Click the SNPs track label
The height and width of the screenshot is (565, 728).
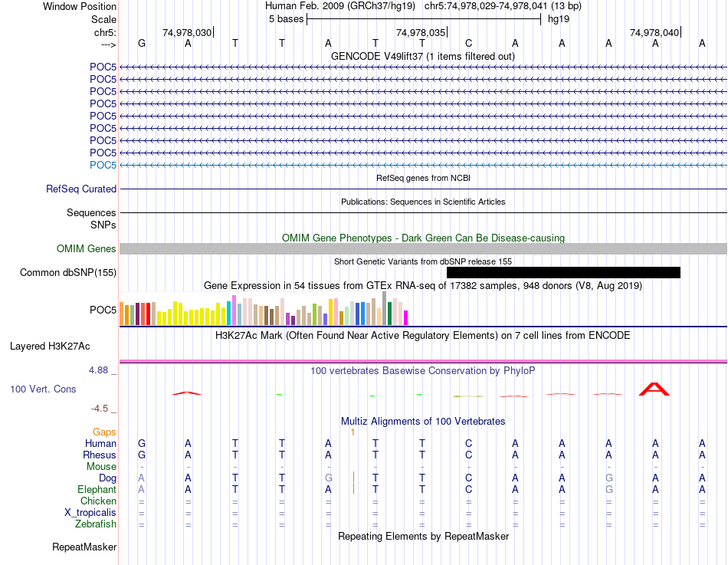pos(103,225)
